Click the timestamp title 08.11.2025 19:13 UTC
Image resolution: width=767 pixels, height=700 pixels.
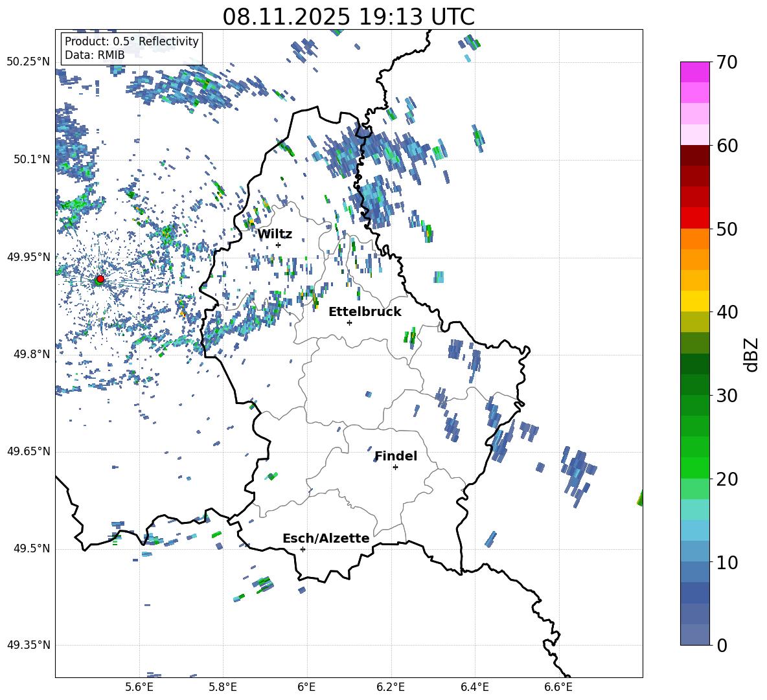click(349, 16)
